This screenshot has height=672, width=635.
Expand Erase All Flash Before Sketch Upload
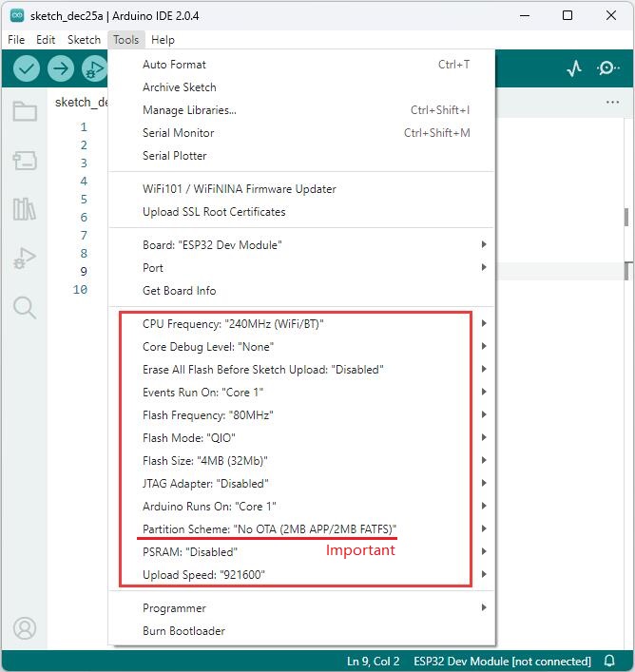(301, 370)
